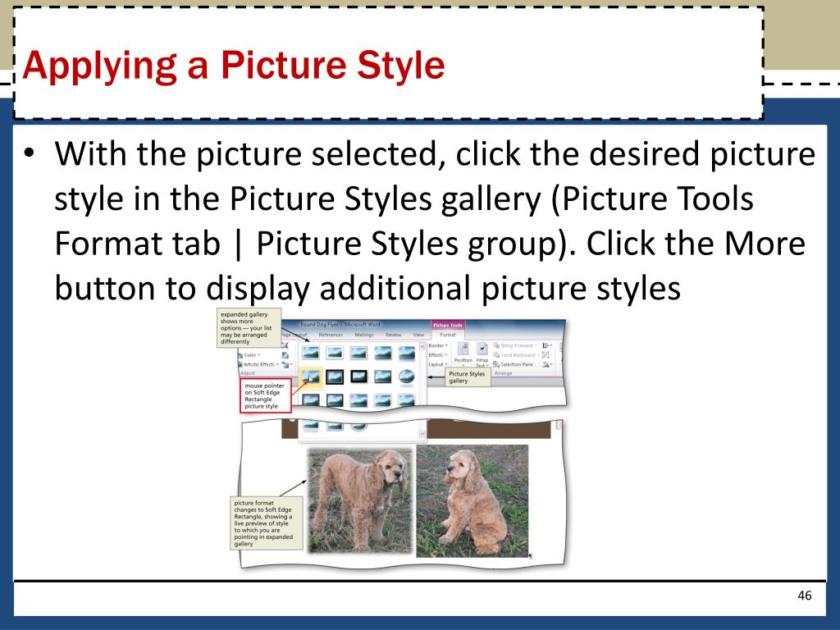
Task: Select the Picture Tools Format tab
Action: click(448, 335)
